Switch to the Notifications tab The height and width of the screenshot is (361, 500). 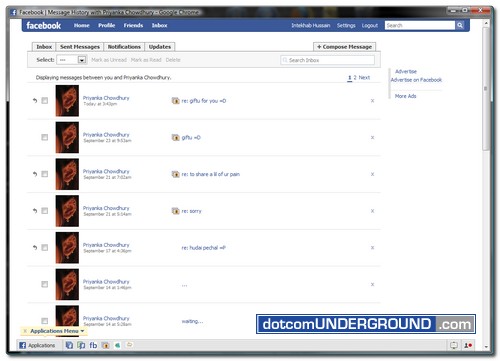coord(124,47)
